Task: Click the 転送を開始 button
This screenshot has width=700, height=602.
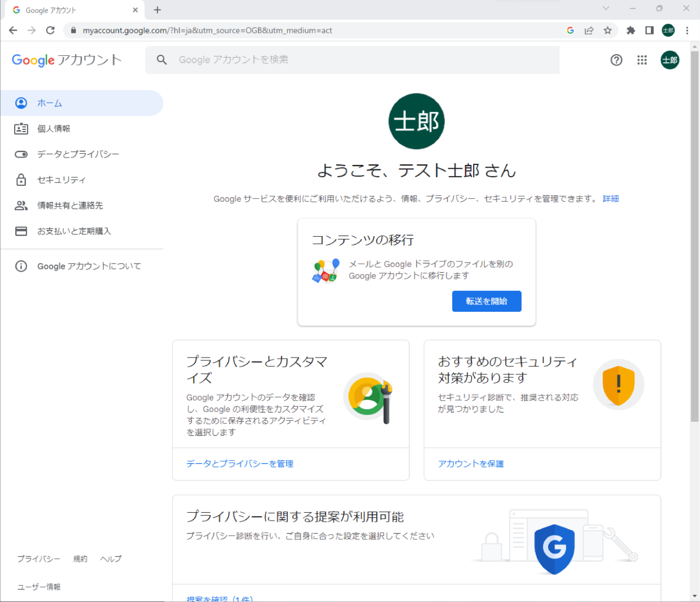Action: (x=487, y=301)
